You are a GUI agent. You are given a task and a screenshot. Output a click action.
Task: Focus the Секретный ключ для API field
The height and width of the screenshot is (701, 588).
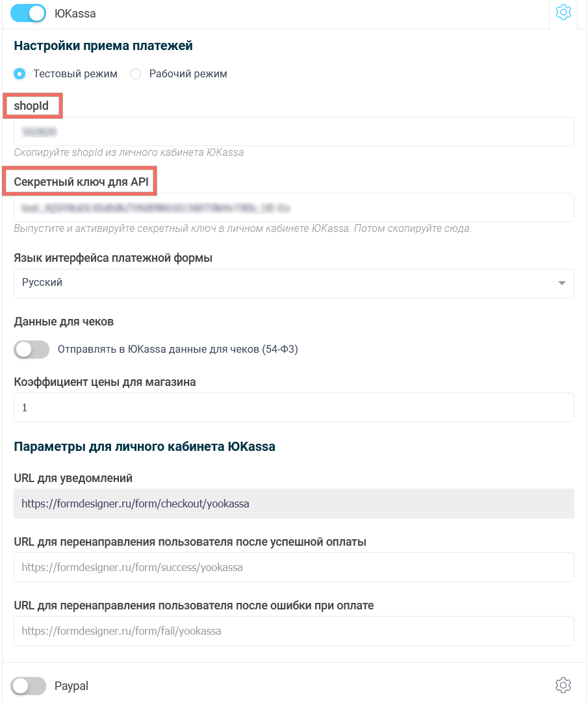294,208
